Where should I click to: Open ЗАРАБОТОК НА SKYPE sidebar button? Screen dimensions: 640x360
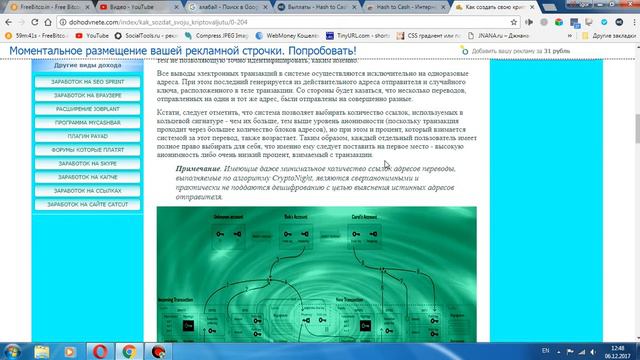coord(87,163)
